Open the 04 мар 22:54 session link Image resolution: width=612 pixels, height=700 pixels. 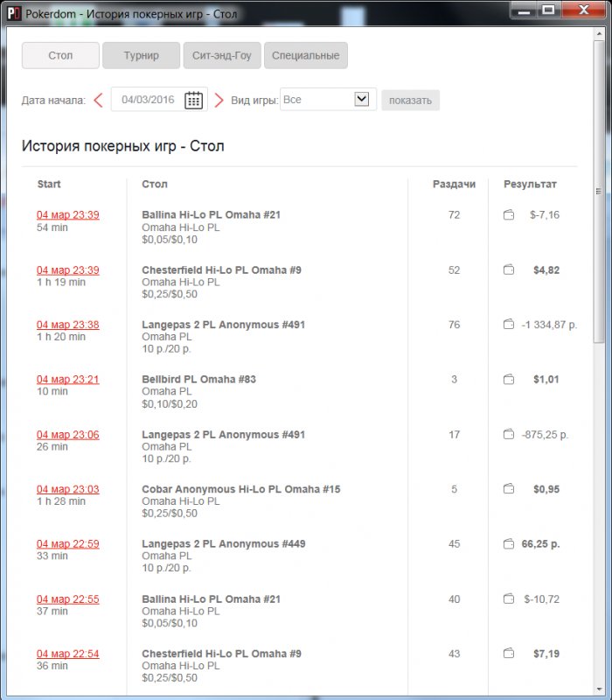point(68,654)
